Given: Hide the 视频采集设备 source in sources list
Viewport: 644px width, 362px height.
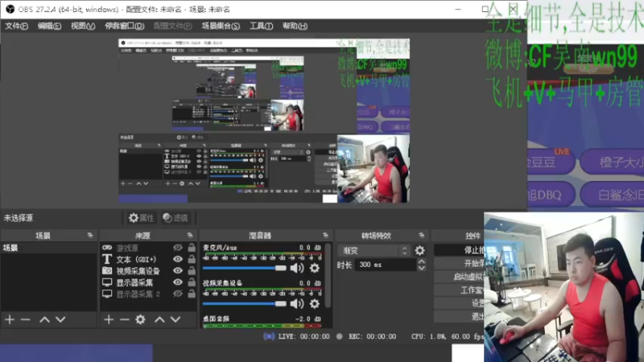Looking at the screenshot, I should 178,270.
